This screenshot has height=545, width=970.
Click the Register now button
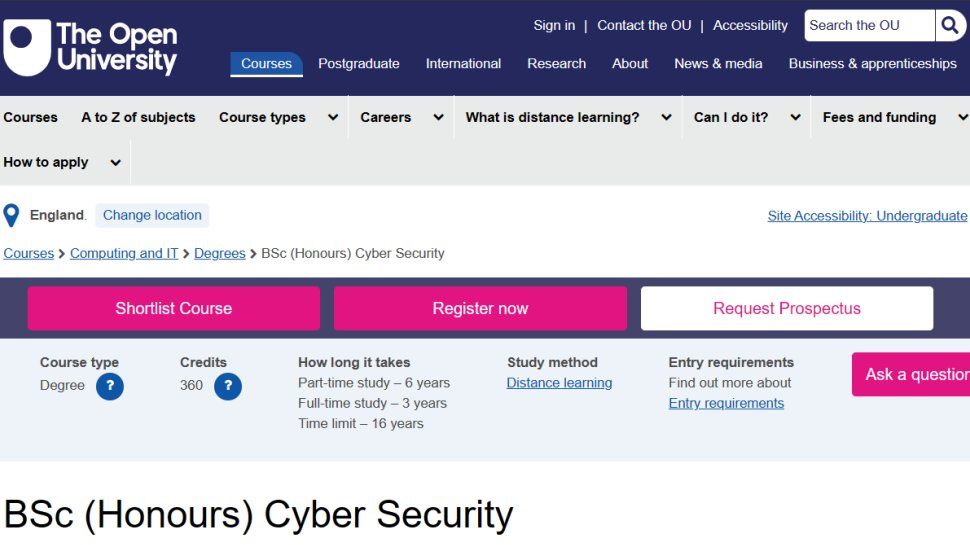[480, 308]
